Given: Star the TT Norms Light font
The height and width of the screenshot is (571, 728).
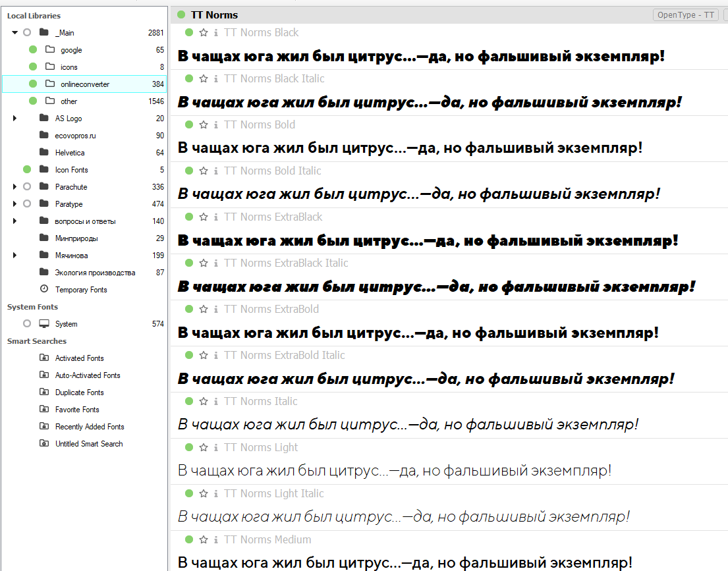Looking at the screenshot, I should [x=204, y=448].
